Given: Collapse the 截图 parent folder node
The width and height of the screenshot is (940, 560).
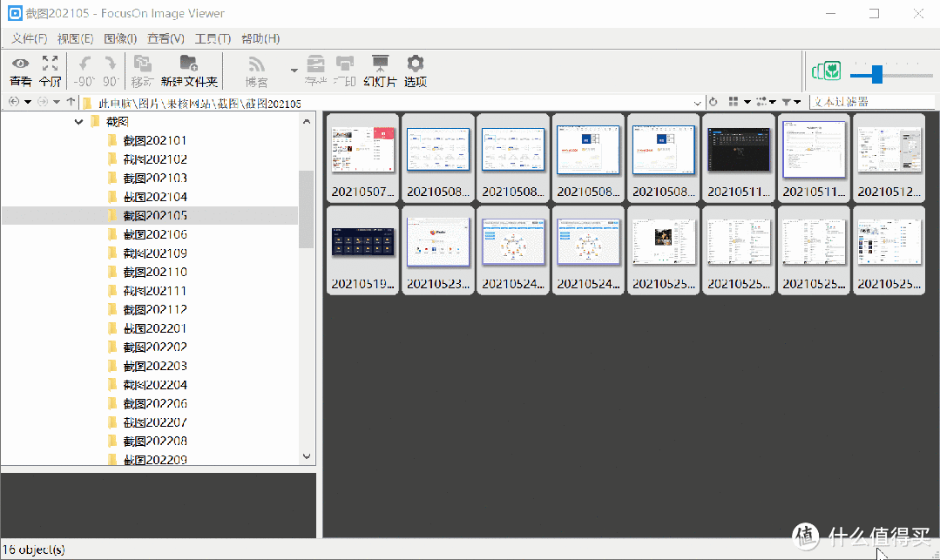Looking at the screenshot, I should tap(78, 122).
